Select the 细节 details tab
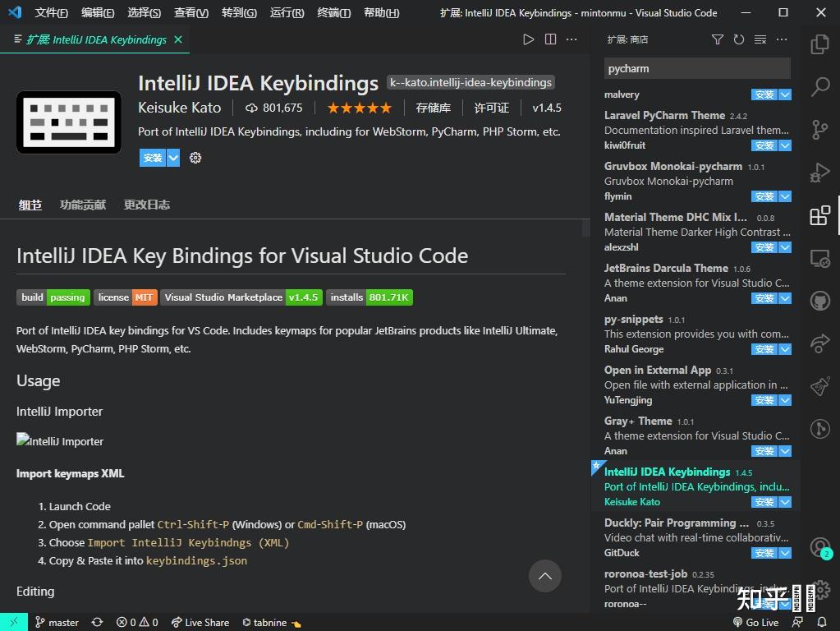Viewport: 840px width, 631px height. (30, 205)
